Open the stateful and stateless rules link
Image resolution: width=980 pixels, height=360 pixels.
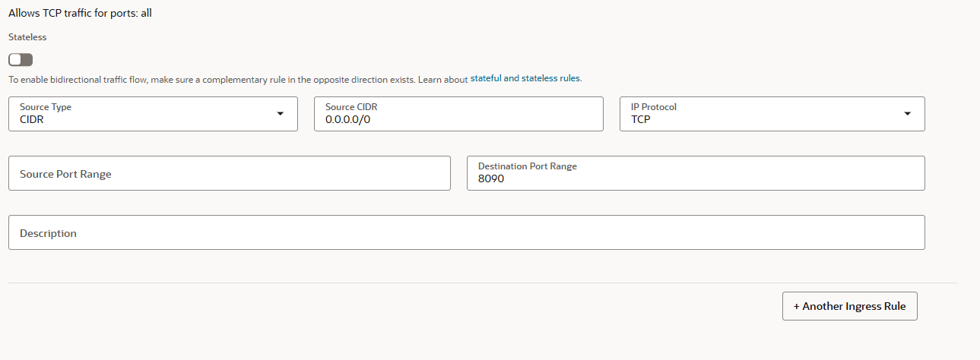[526, 78]
